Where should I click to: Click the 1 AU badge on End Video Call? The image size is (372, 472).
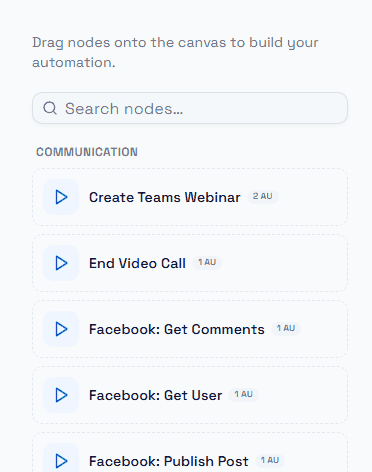(207, 262)
